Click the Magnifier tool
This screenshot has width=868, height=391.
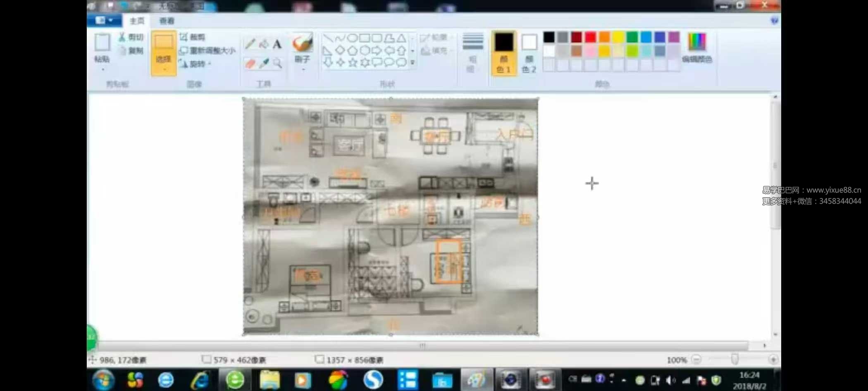coord(277,63)
